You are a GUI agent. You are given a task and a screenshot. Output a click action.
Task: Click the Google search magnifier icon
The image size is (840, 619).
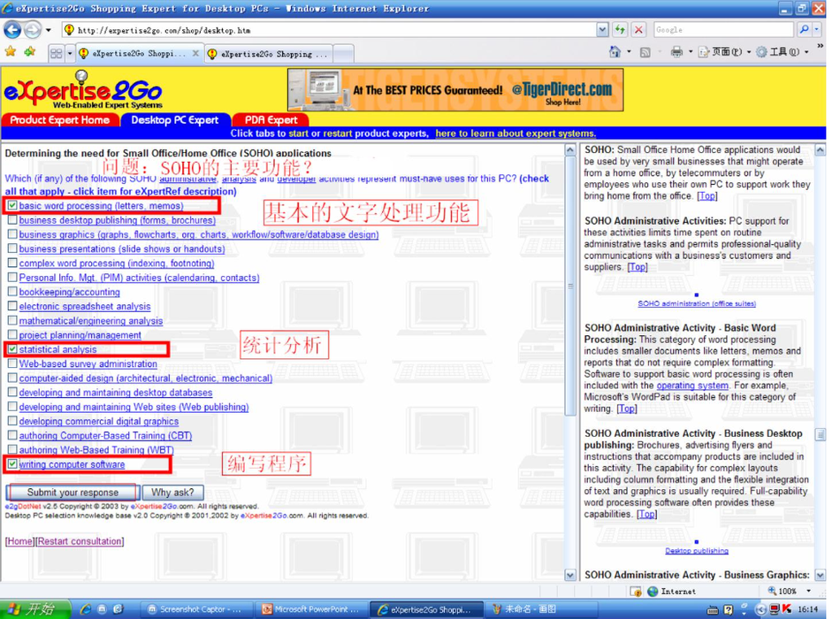[803, 30]
